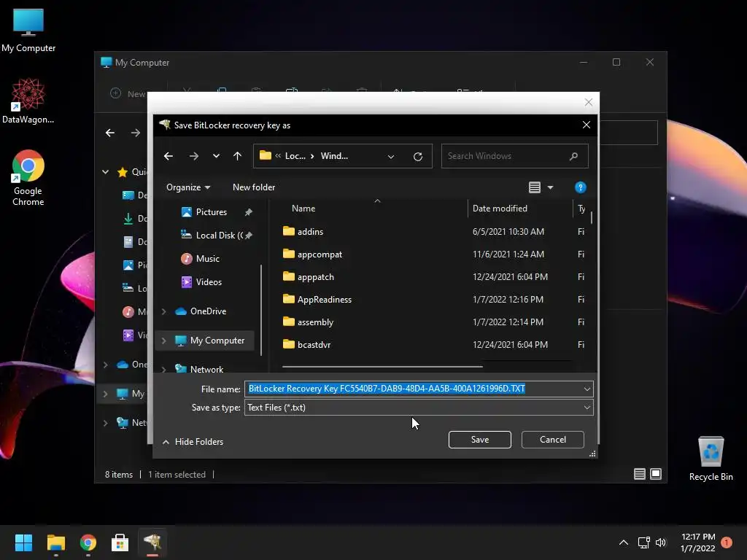
Task: Open the My Computer desktop icon
Action: tap(28, 31)
